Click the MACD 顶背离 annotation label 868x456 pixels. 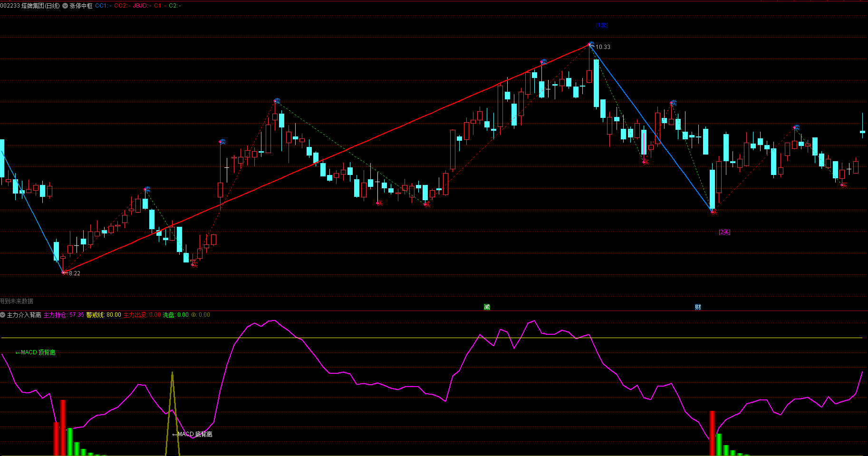36,352
